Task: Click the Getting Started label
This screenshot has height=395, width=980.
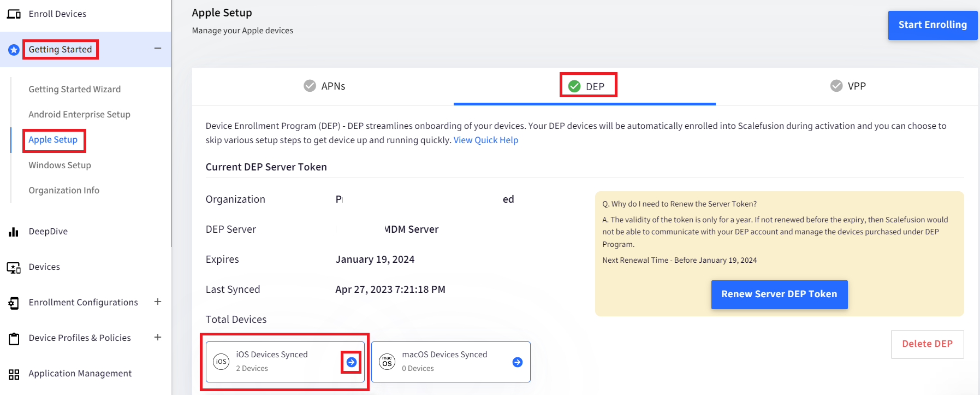Action: [60, 50]
